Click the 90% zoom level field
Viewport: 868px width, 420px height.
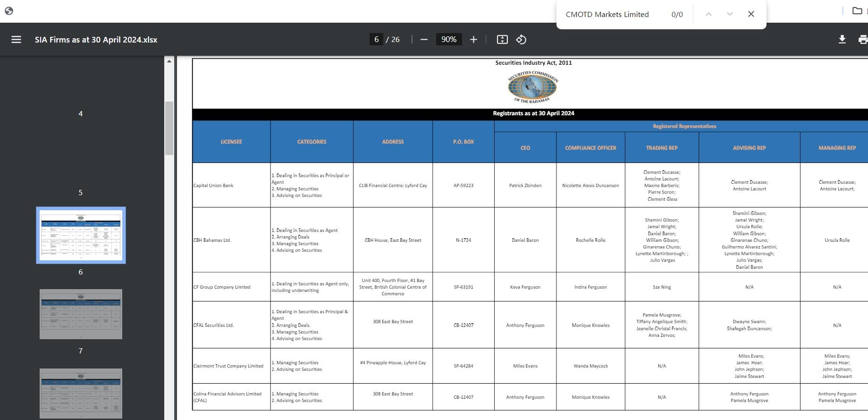449,40
